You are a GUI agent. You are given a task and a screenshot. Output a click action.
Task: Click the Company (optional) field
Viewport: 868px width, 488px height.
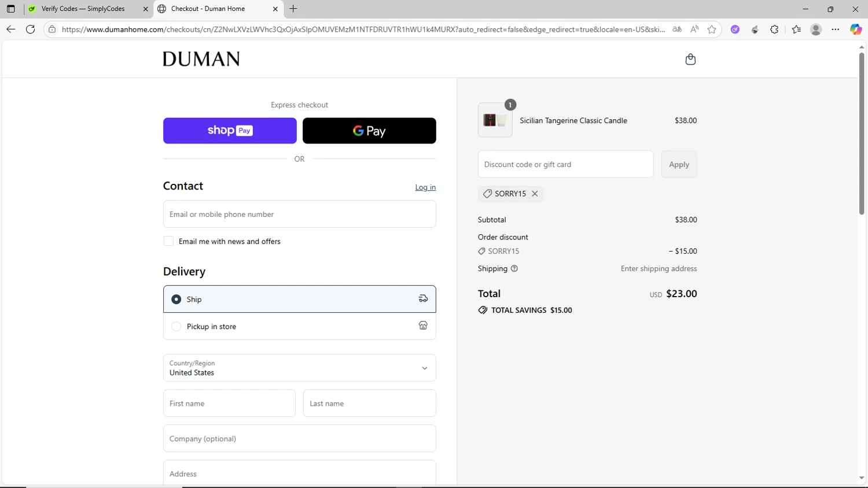click(x=300, y=438)
